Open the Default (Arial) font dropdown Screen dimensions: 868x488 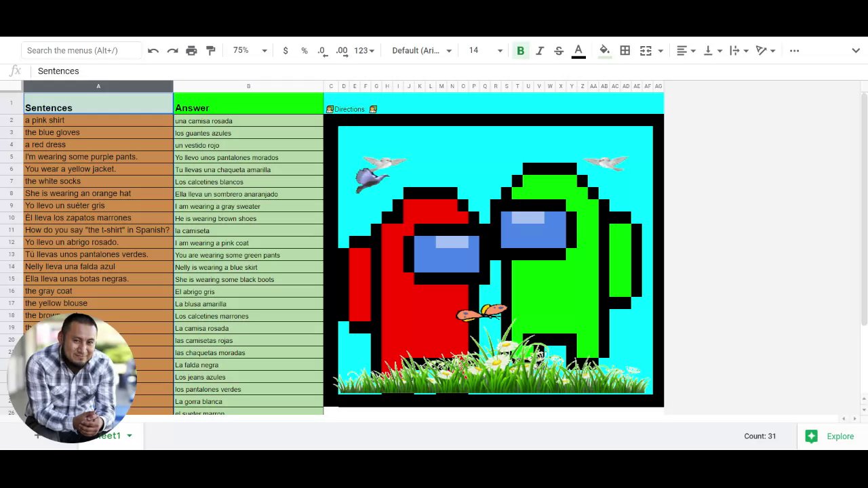422,51
